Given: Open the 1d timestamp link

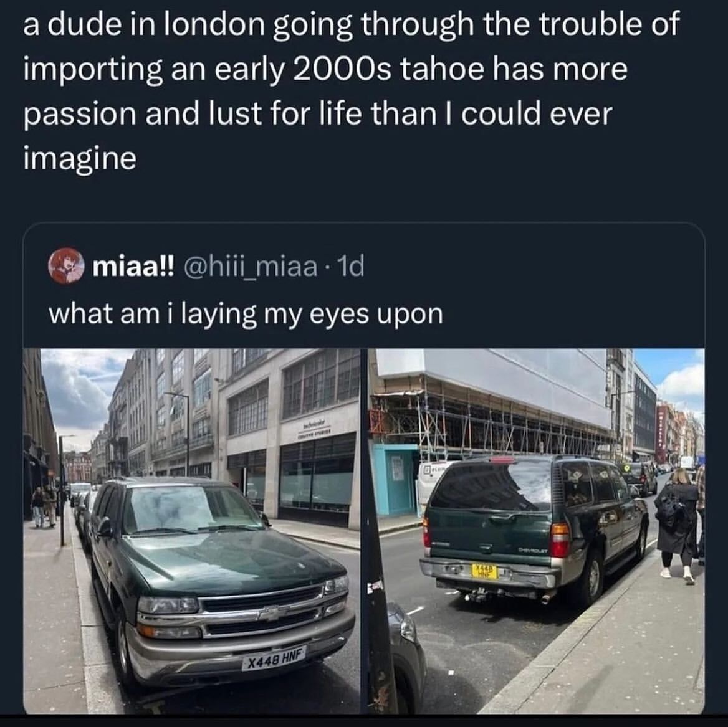Looking at the screenshot, I should tap(352, 267).
